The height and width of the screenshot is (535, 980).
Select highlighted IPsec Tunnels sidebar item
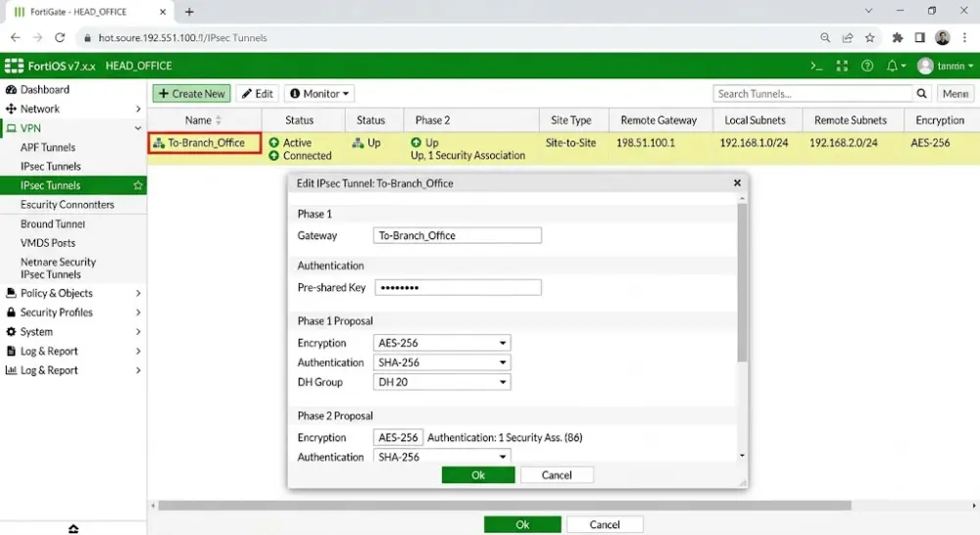(73, 185)
